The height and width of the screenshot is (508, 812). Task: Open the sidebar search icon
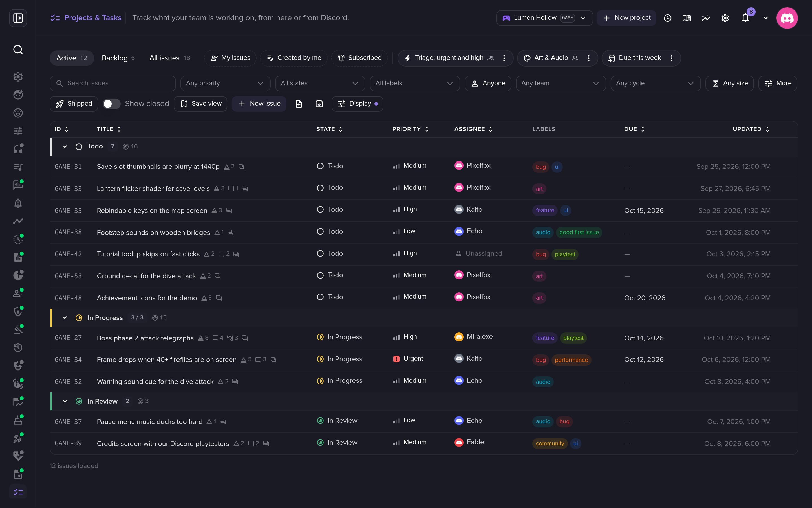[x=18, y=50]
